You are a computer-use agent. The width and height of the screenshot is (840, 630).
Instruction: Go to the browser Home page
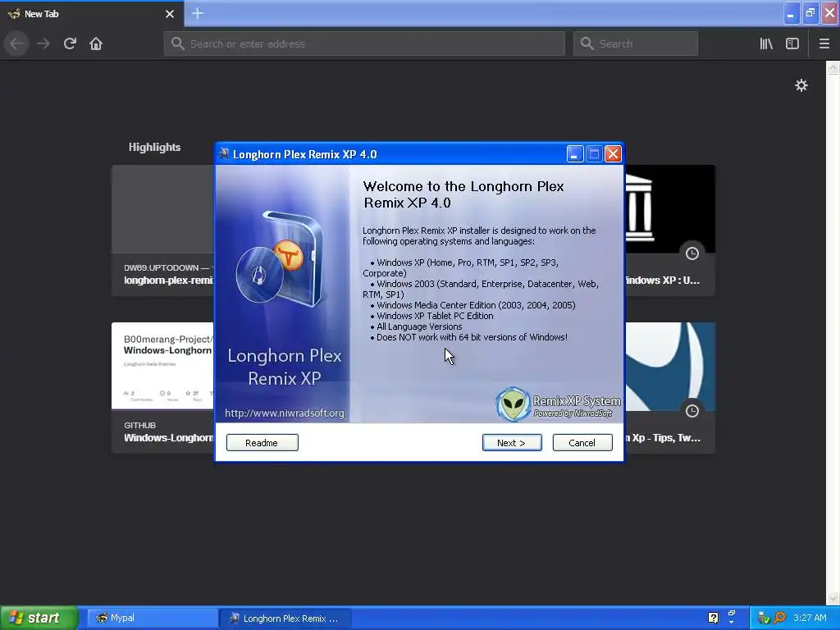pos(96,43)
